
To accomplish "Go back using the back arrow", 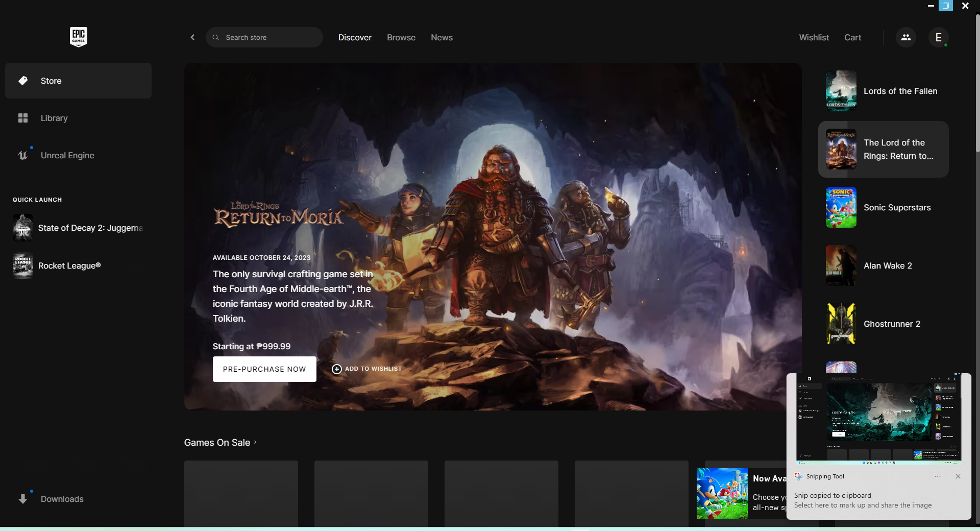I will point(192,37).
